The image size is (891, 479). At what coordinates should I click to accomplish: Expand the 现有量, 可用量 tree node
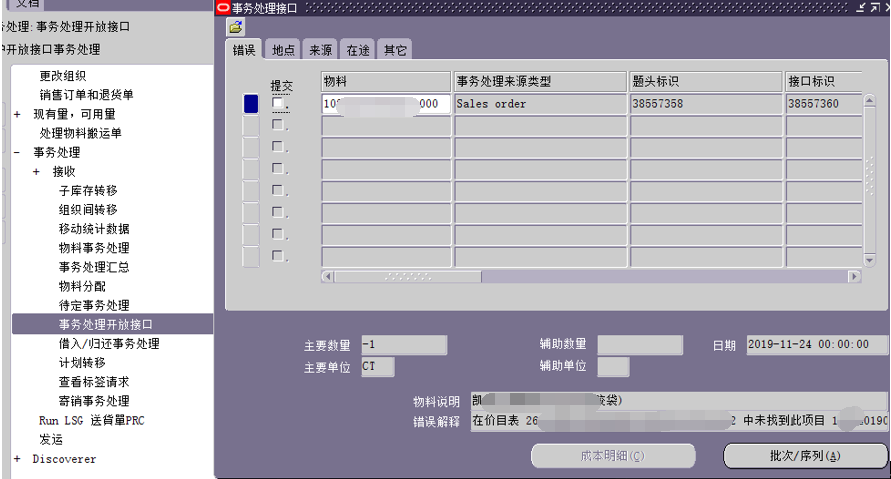(x=17, y=115)
